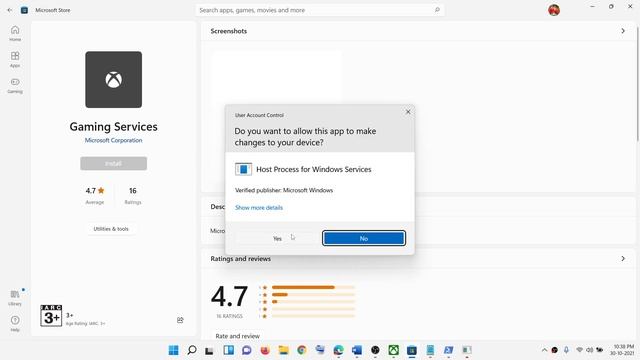640x360 pixels.
Task: Open the Windows Start menu
Action: [x=173, y=350]
